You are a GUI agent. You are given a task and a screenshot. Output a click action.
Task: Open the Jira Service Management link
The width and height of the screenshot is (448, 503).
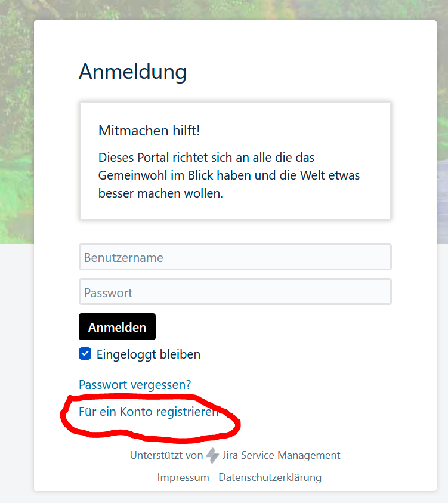pyautogui.click(x=281, y=455)
